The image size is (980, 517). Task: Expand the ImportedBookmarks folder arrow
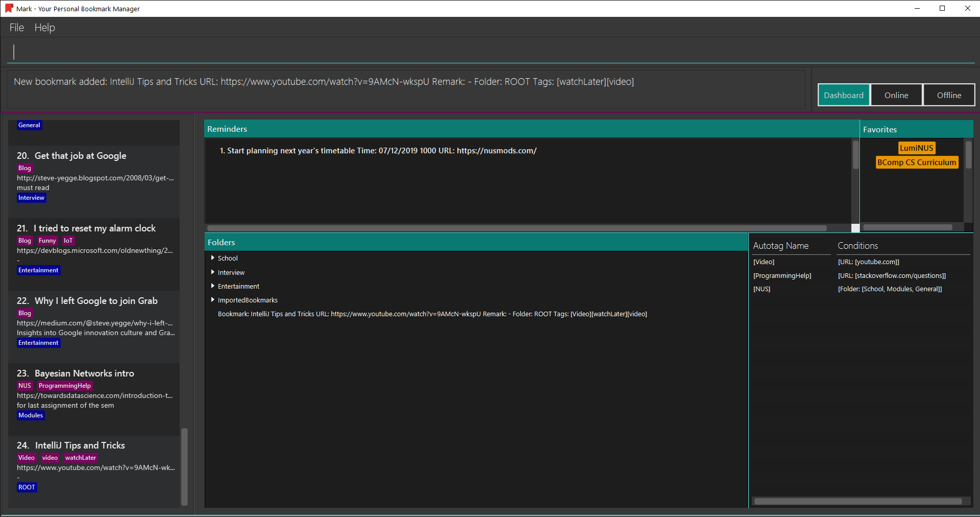click(213, 300)
